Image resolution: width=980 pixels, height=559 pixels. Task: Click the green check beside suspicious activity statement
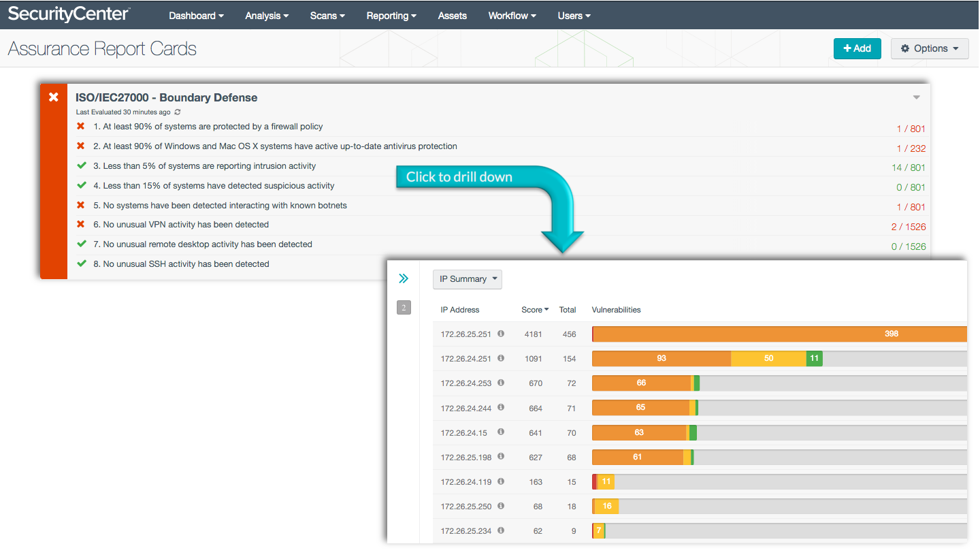[82, 185]
